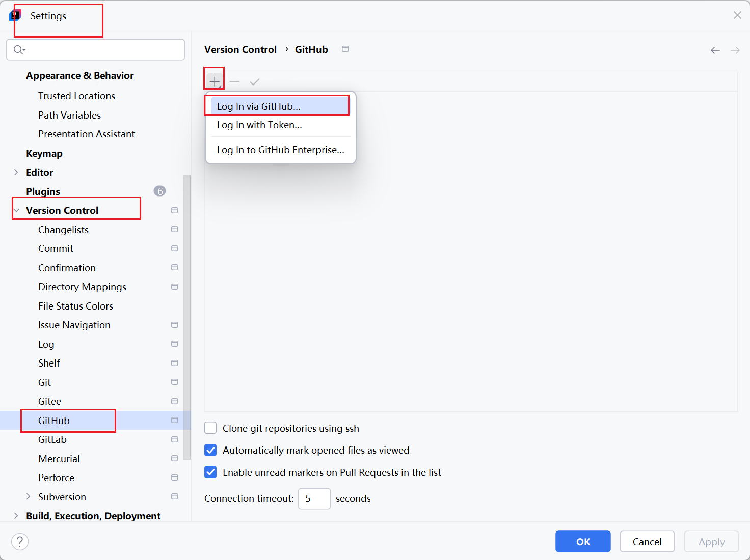Click the minus Remove account icon

pyautogui.click(x=234, y=81)
